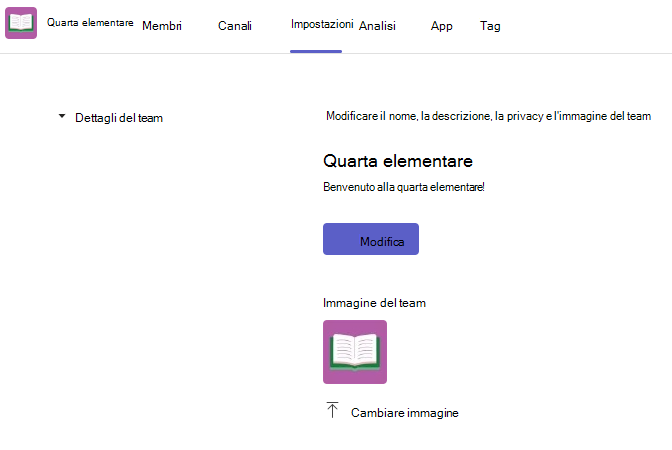The height and width of the screenshot is (450, 672).
Task: Switch to the Canali tab
Action: [235, 26]
